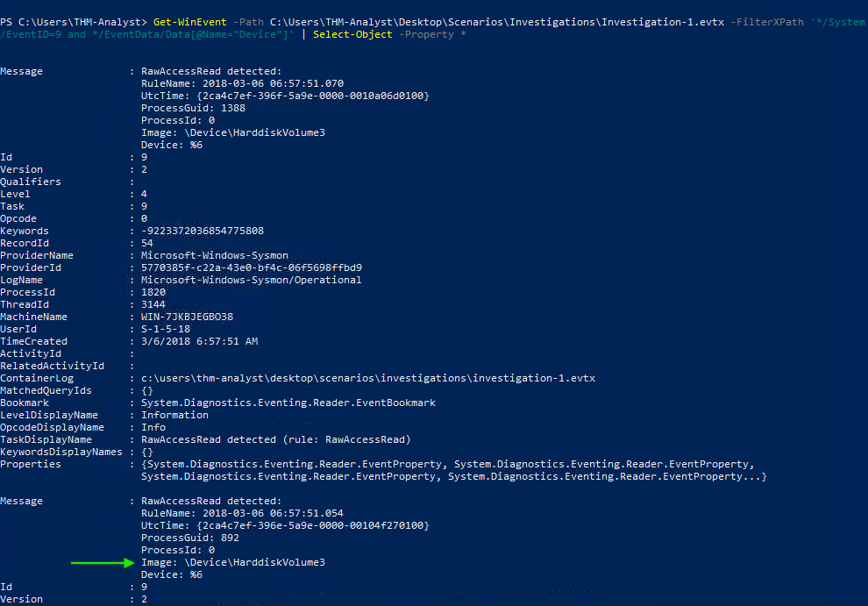The height and width of the screenshot is (606, 868).
Task: Click the RecordId value 54
Action: 147,243
